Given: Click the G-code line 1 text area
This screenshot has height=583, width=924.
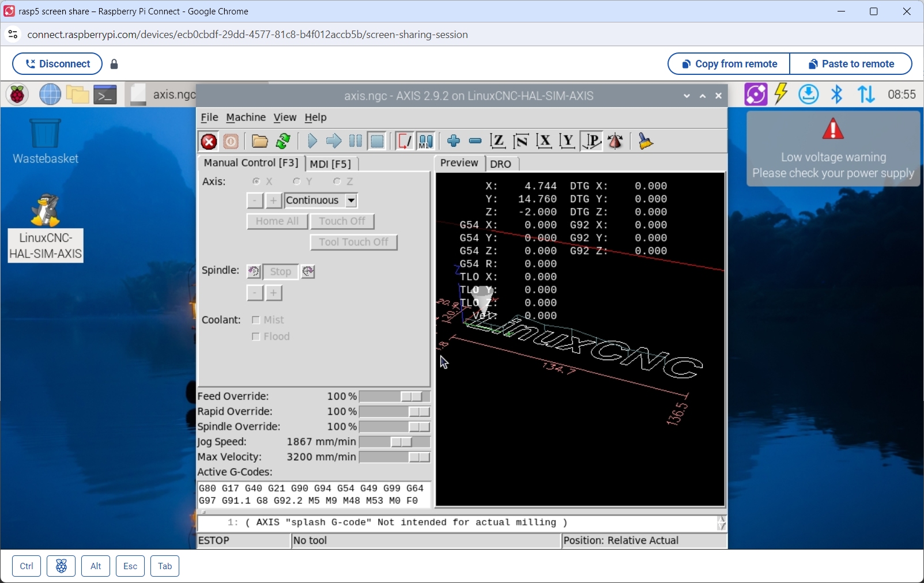Looking at the screenshot, I should [x=457, y=523].
